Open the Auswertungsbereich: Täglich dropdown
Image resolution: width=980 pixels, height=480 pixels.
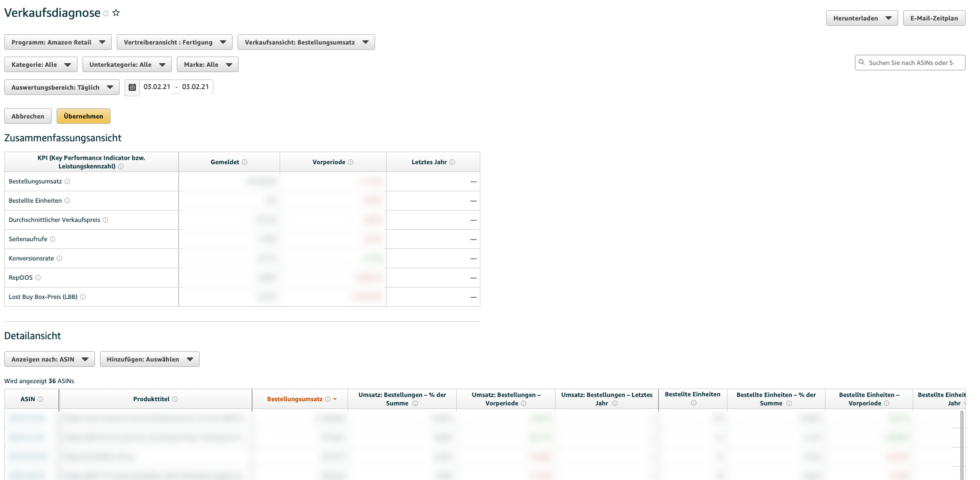click(x=61, y=87)
